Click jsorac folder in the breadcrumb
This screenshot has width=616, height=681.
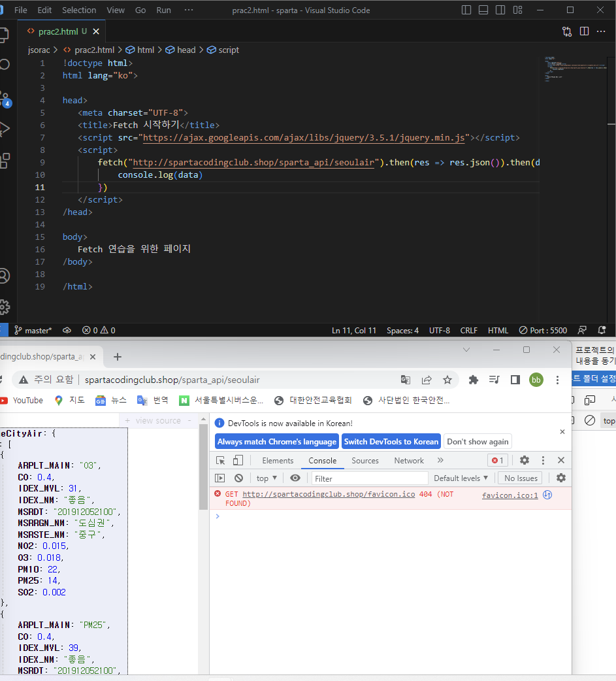[x=39, y=50]
